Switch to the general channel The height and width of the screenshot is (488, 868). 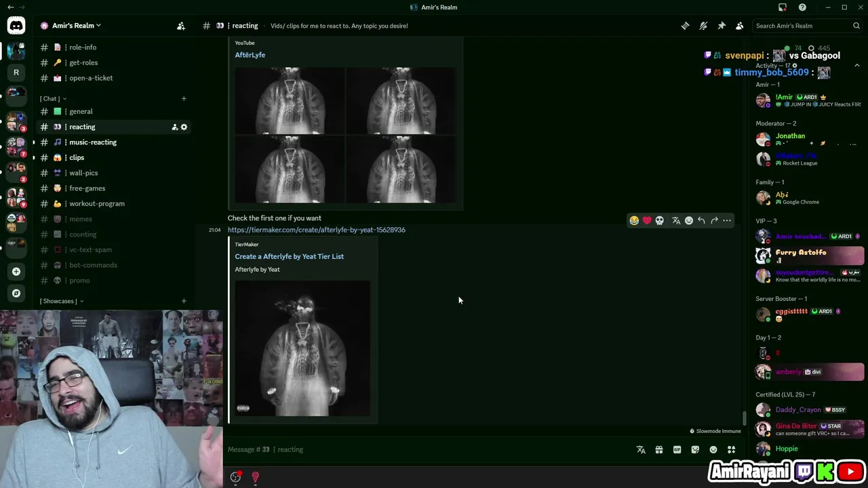point(113,111)
